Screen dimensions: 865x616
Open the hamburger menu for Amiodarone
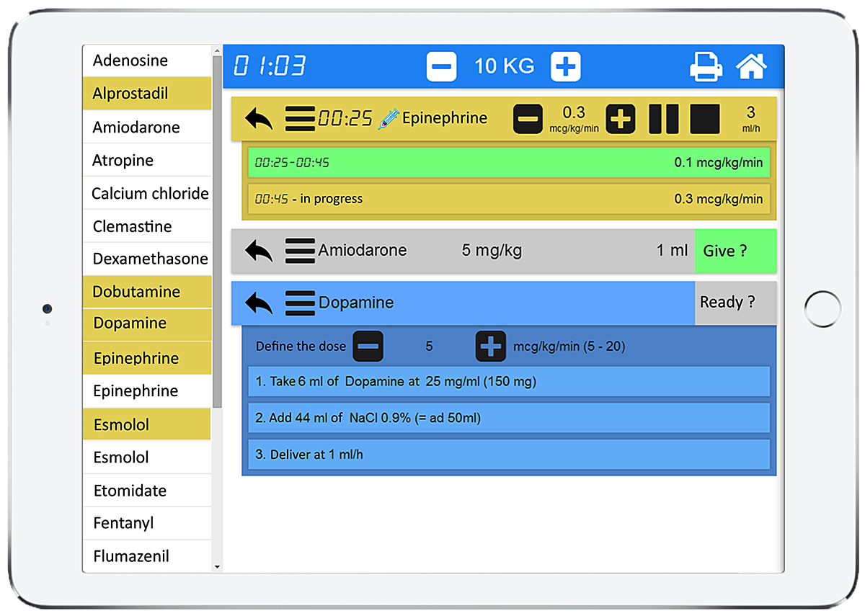coord(300,251)
